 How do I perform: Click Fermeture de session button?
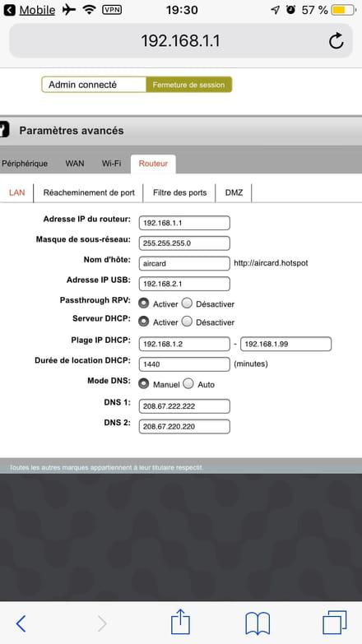[188, 85]
